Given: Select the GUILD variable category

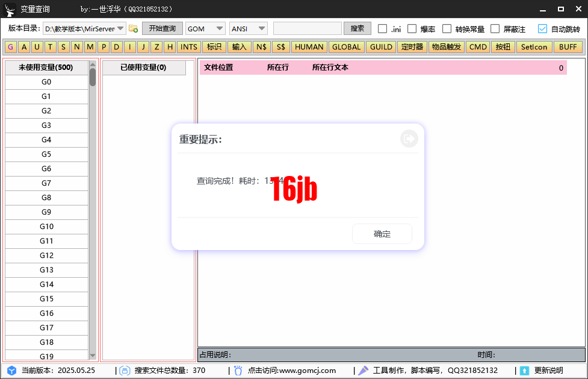Looking at the screenshot, I should pyautogui.click(x=380, y=46).
